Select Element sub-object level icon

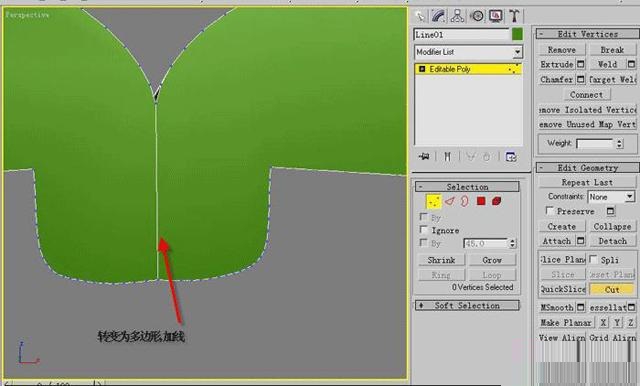pyautogui.click(x=496, y=201)
